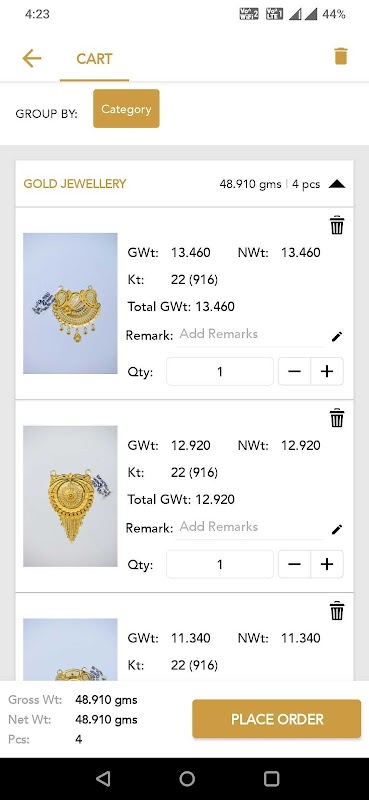Delete the 13.460 gms item from cart
The image size is (369, 800).
(x=337, y=225)
